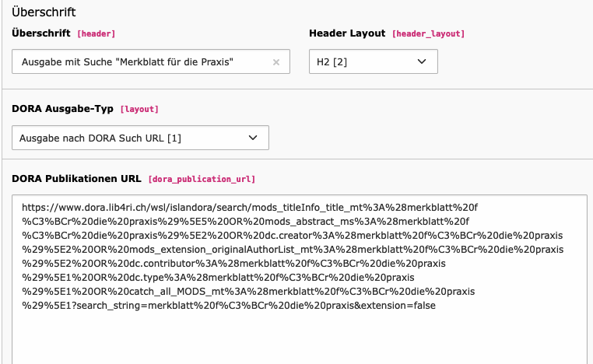Click the Überschrift section title
This screenshot has height=364, width=593.
[44, 12]
